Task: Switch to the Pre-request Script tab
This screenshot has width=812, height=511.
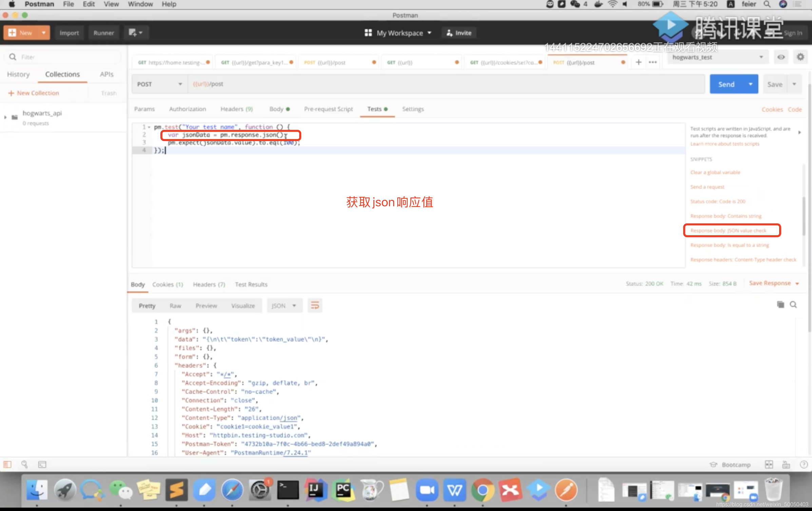Action: (328, 109)
